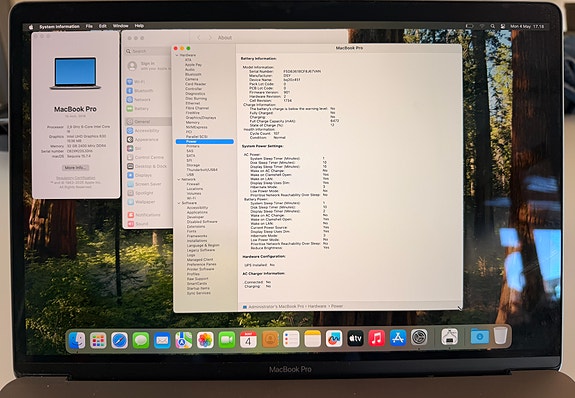
Task: Collapse the Hardware tree section
Action: point(177,55)
